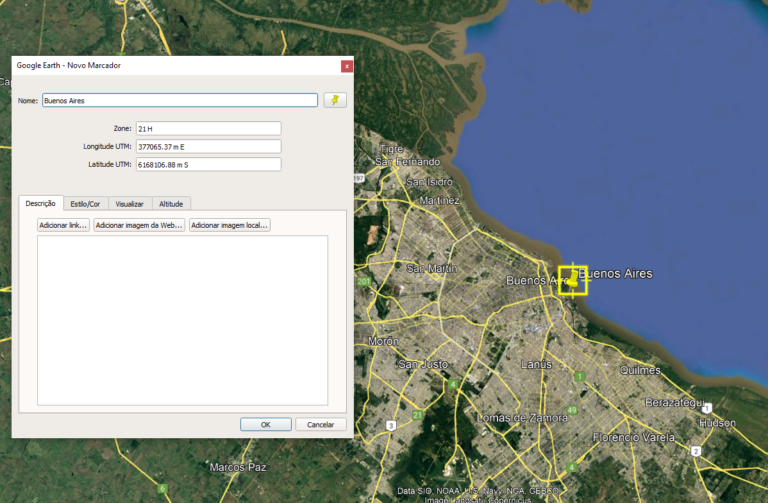Close the Novo Marcador dialog
Viewport: 768px width, 503px height.
tap(346, 66)
